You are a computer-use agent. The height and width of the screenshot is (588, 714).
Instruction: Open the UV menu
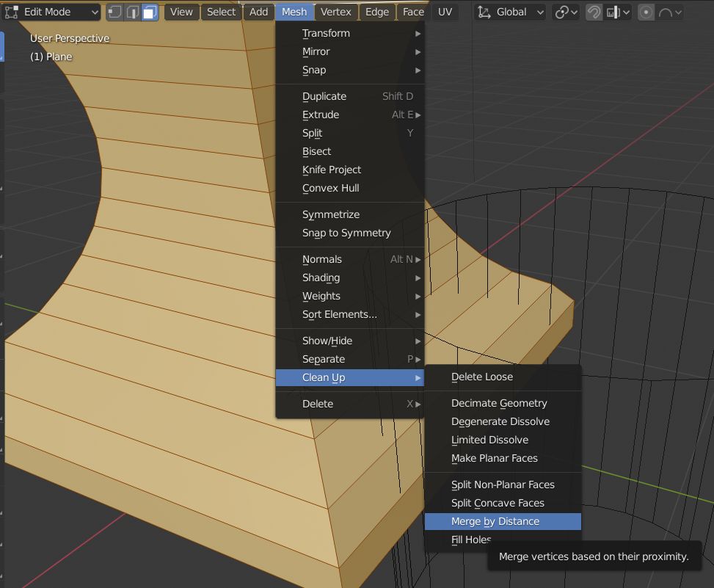pos(445,12)
